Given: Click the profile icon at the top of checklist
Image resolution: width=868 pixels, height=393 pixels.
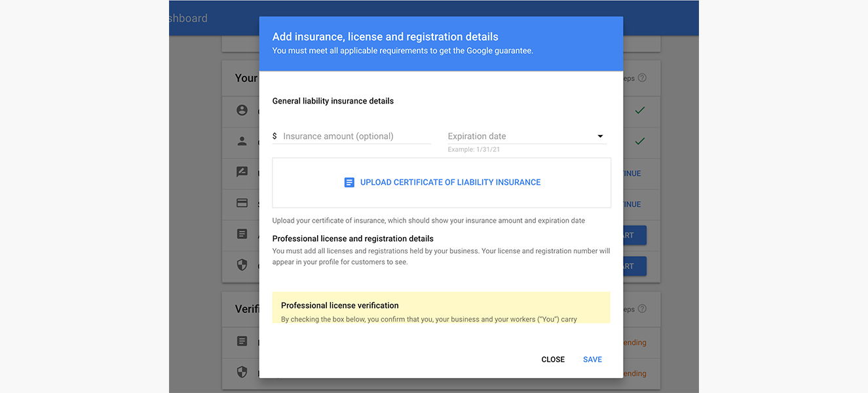Looking at the screenshot, I should pyautogui.click(x=242, y=111).
